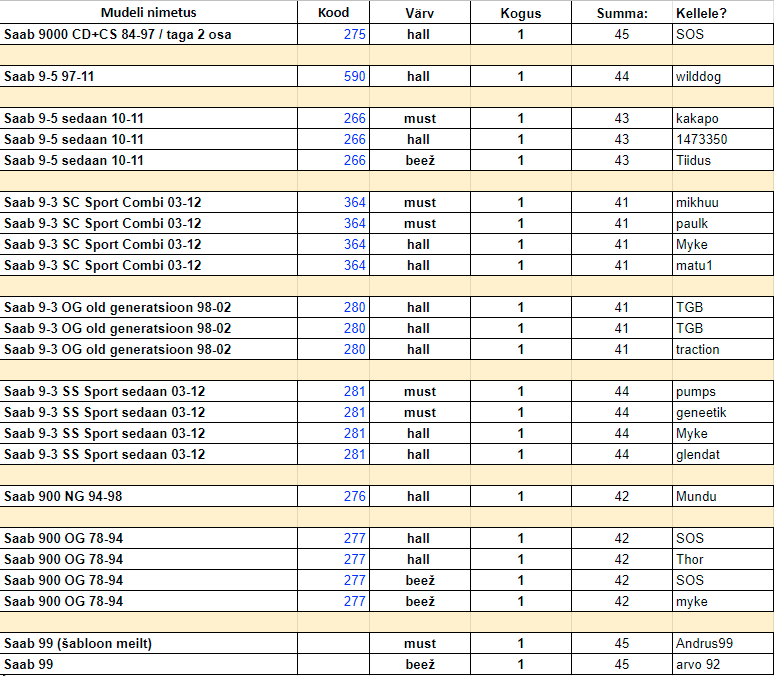This screenshot has height=676, width=774.
Task: Select sum 44 in pumps row
Action: pyautogui.click(x=622, y=391)
